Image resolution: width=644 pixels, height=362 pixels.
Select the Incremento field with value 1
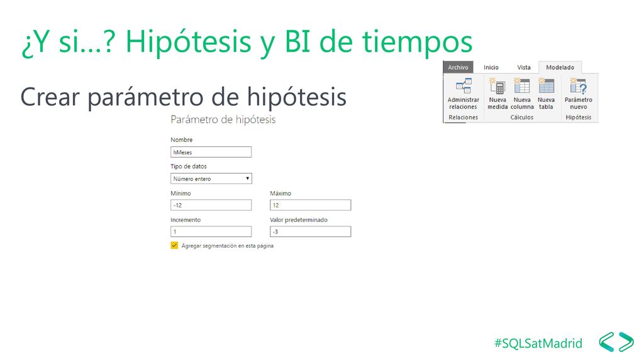pyautogui.click(x=211, y=231)
